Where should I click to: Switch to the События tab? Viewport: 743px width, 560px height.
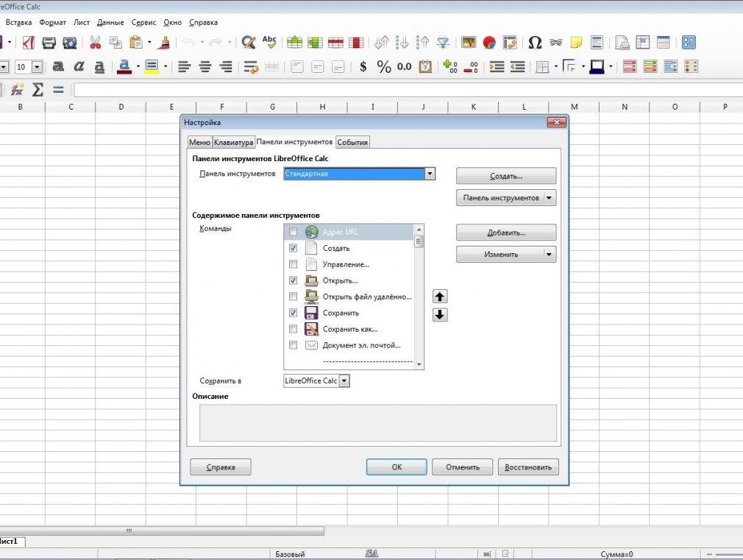coord(352,142)
